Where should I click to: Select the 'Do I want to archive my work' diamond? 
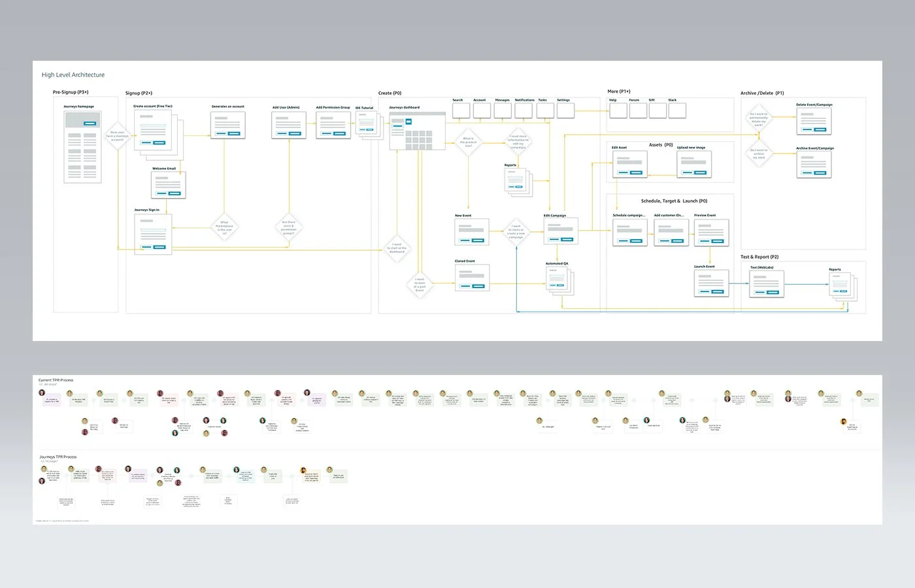[758, 154]
